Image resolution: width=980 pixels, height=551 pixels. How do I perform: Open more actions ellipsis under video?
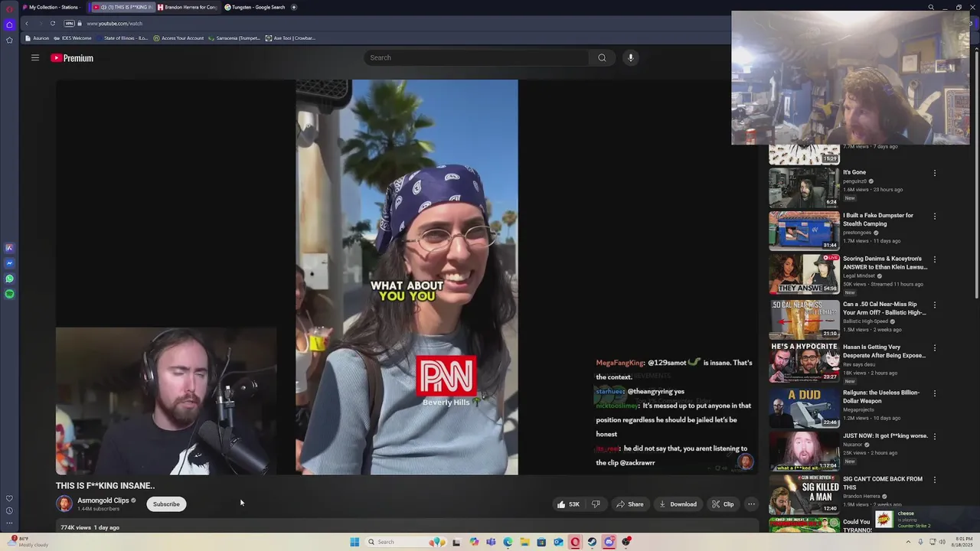[x=751, y=504]
